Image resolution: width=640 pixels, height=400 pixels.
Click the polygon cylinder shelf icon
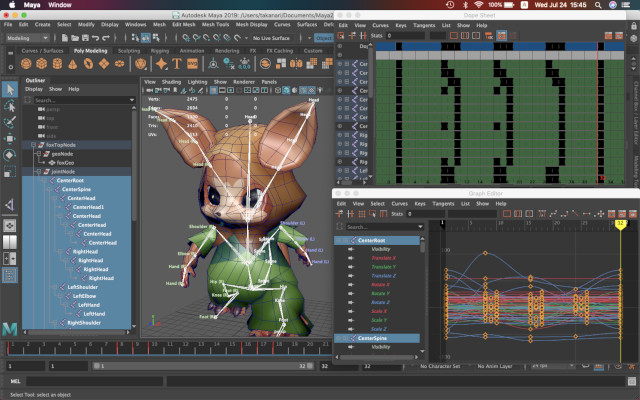click(x=57, y=64)
